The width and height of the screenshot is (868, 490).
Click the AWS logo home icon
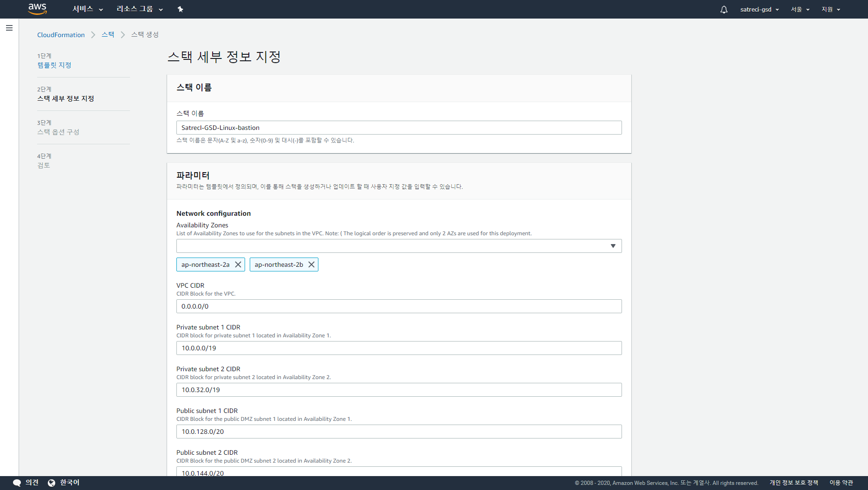pyautogui.click(x=37, y=9)
